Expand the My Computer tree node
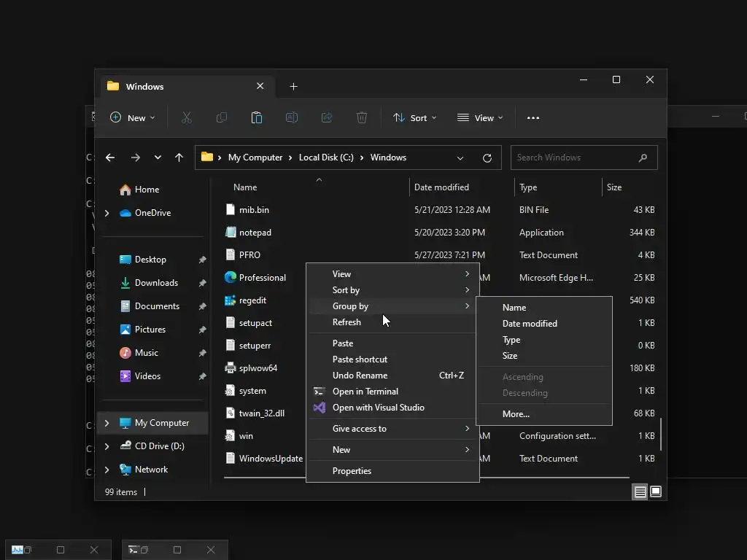The width and height of the screenshot is (747, 560). click(107, 423)
